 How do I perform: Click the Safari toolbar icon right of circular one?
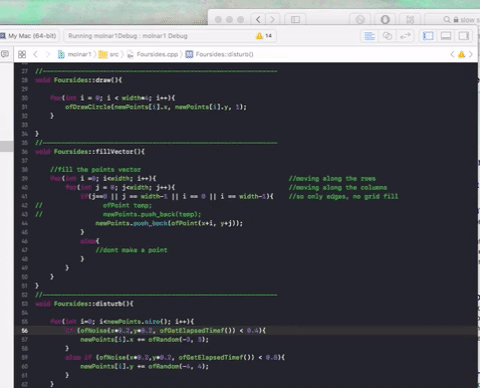pos(410,20)
